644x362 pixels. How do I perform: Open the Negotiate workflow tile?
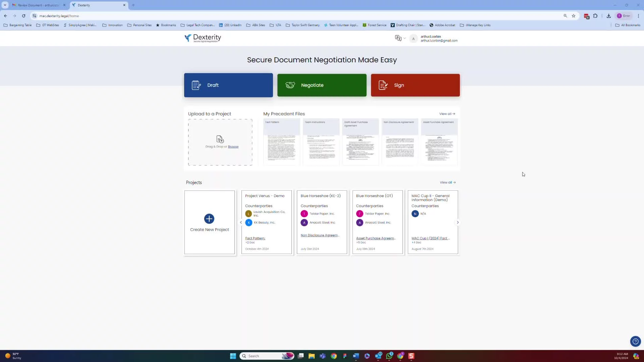tap(322, 85)
